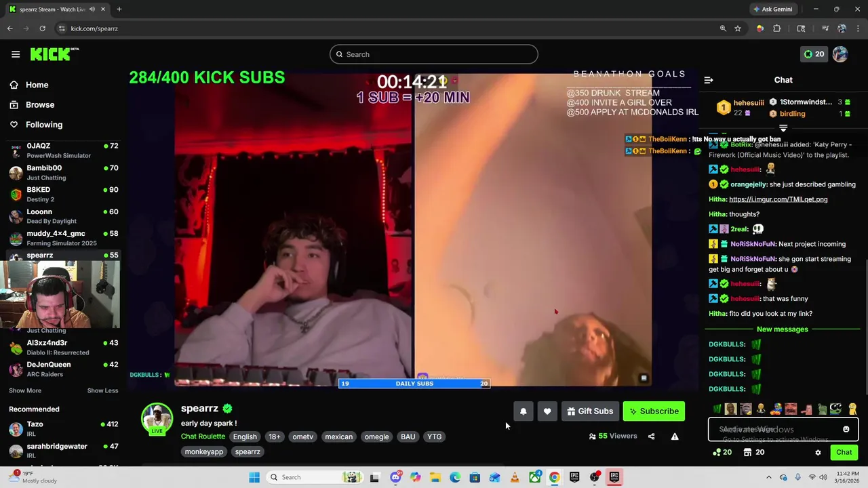Open recommended channel sarahbridgewater
868x488 pixels.
(x=63, y=451)
